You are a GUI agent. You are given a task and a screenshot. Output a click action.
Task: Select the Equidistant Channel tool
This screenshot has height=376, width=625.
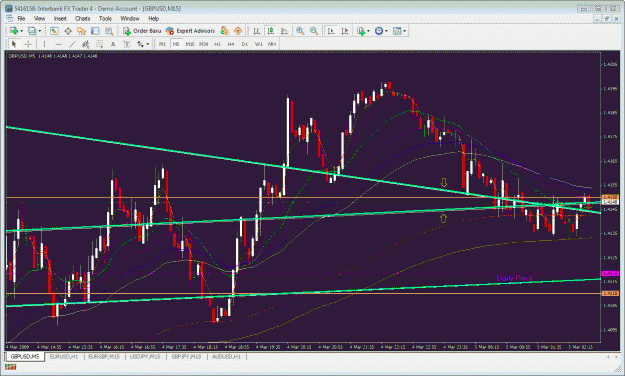86,44
